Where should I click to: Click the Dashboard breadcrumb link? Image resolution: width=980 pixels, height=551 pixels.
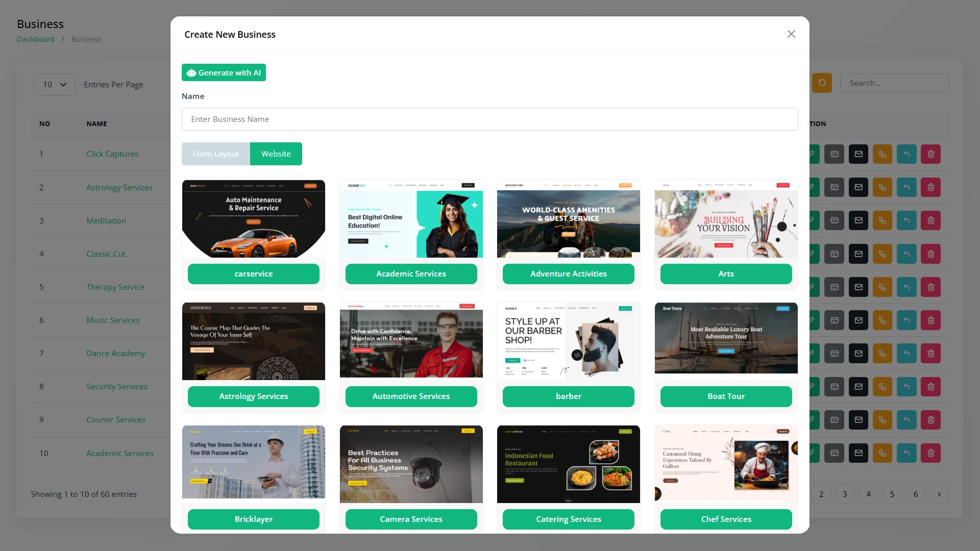[x=35, y=39]
